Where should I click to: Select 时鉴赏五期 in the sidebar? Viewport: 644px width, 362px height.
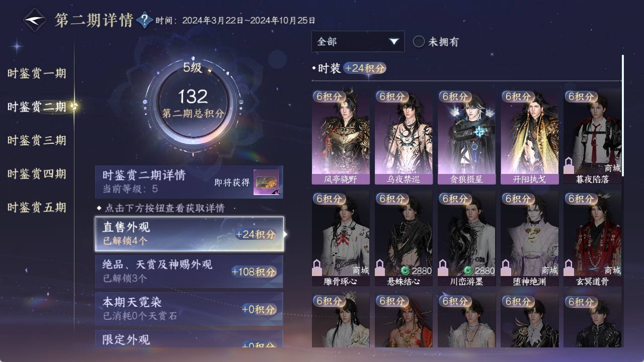click(37, 207)
